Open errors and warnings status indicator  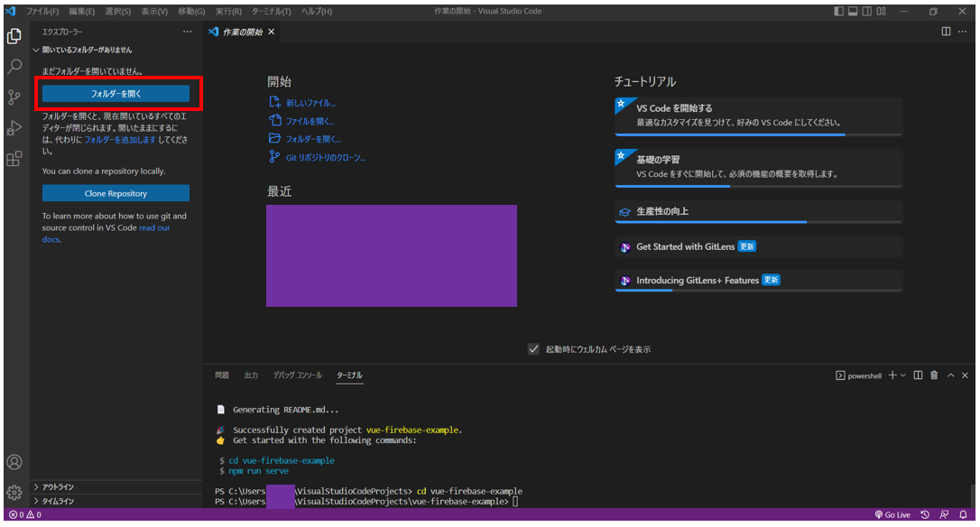pyautogui.click(x=25, y=514)
